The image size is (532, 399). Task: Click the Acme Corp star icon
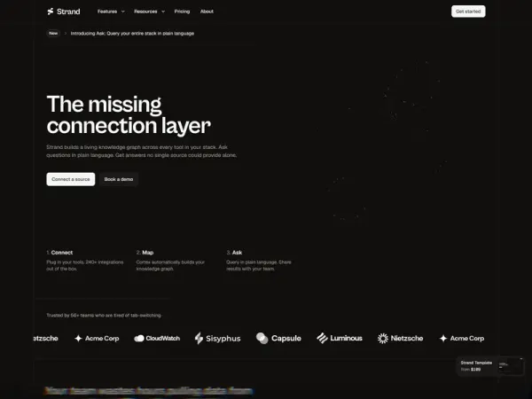click(x=78, y=339)
